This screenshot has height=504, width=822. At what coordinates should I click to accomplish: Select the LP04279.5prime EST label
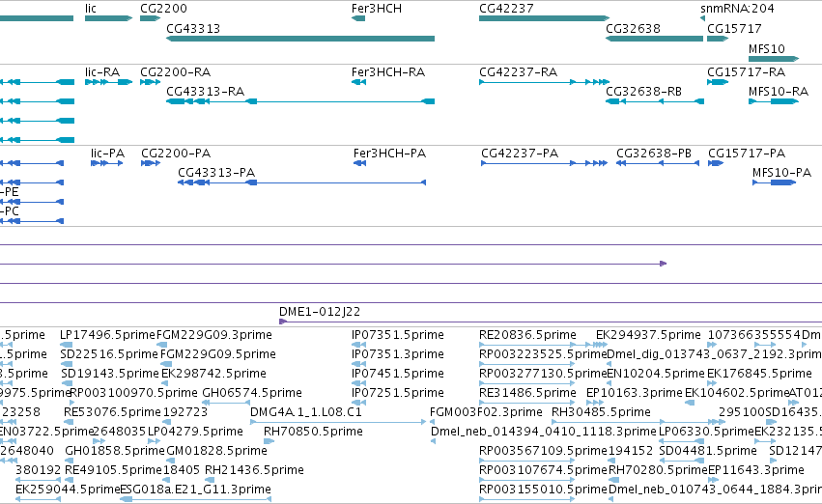[x=195, y=432]
